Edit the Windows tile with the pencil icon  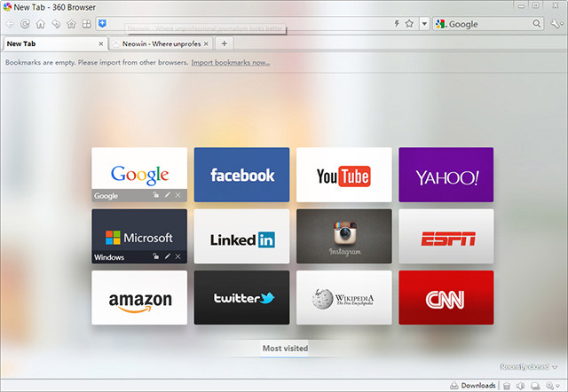click(168, 256)
